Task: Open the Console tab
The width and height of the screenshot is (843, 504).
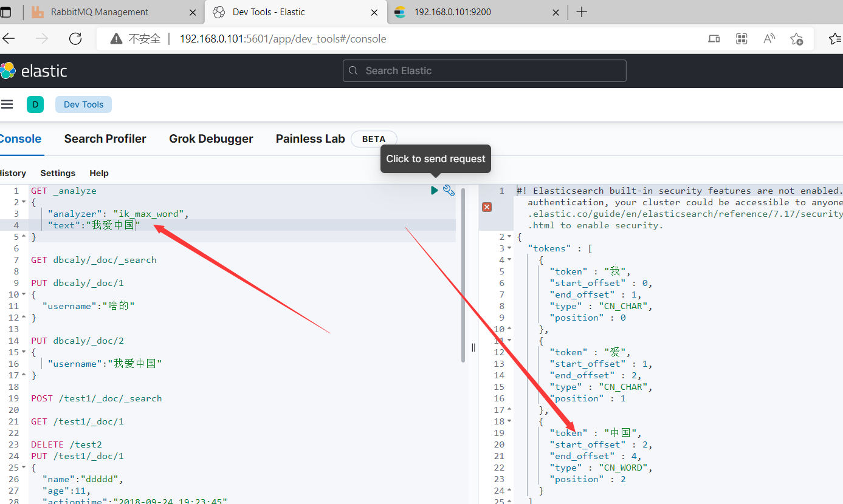Action: (20, 138)
